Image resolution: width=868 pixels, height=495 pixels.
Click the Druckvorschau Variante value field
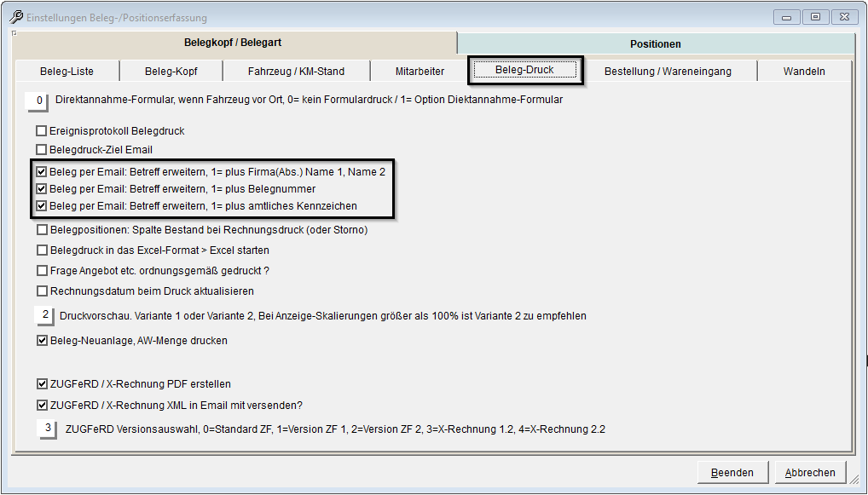click(44, 316)
